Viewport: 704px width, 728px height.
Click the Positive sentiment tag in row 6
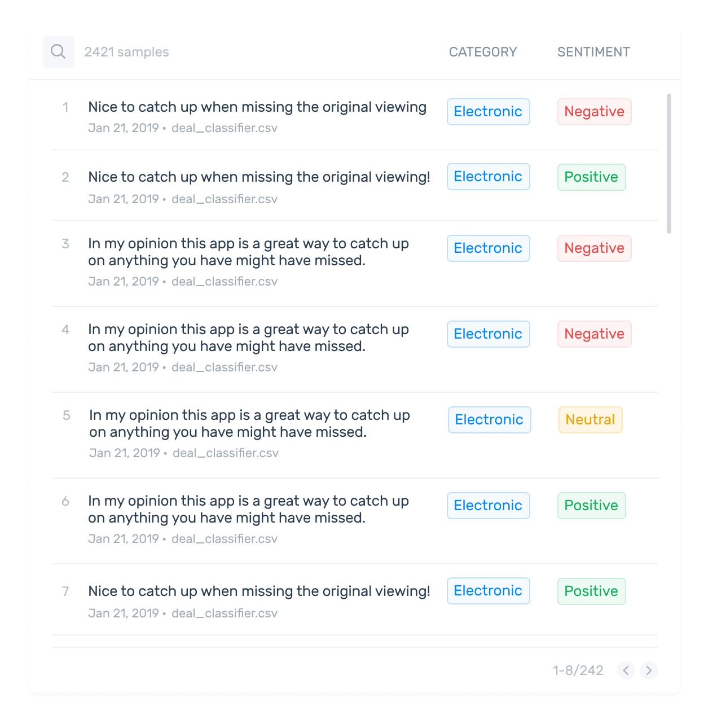[x=591, y=506]
